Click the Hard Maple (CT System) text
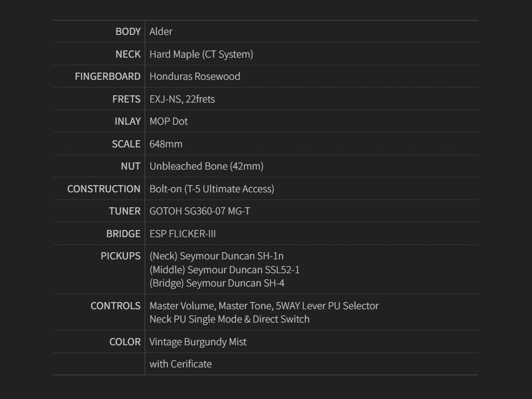This screenshot has width=532, height=399. 201,54
